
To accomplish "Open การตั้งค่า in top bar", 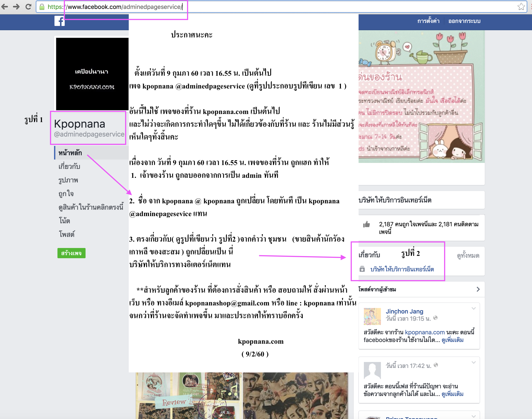I will point(428,21).
